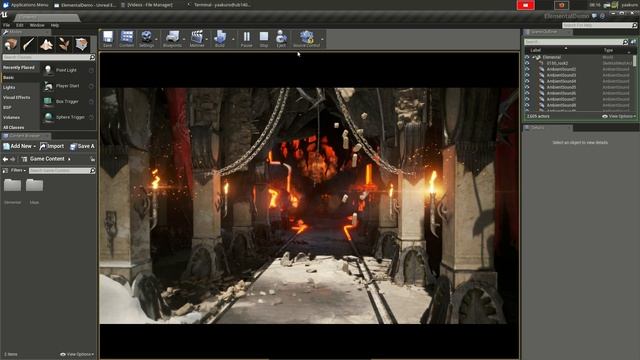Toggle visibility of AmbientSound6
The height and width of the screenshot is (360, 640).
point(527,93)
